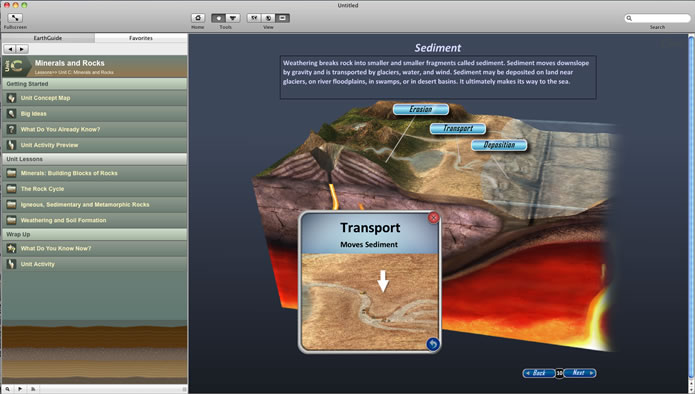
Task: Open Unit Activity under Wrap Up
Action: [x=94, y=264]
